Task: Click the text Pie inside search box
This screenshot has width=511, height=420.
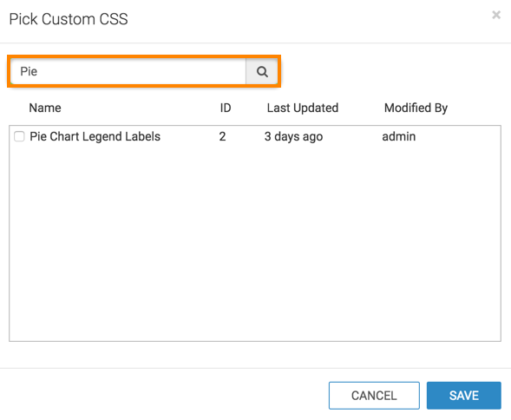Action: [x=29, y=71]
